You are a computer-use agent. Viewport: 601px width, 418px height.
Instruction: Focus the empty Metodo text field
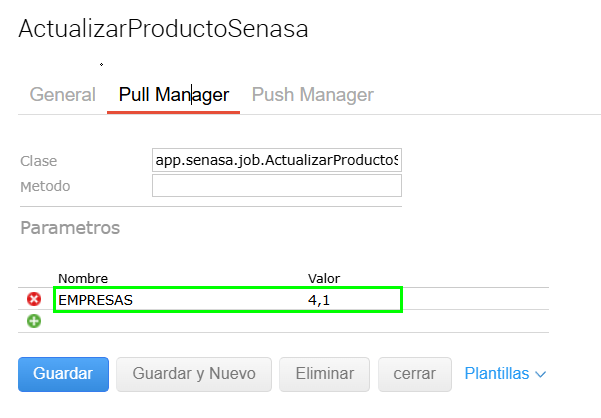[276, 186]
